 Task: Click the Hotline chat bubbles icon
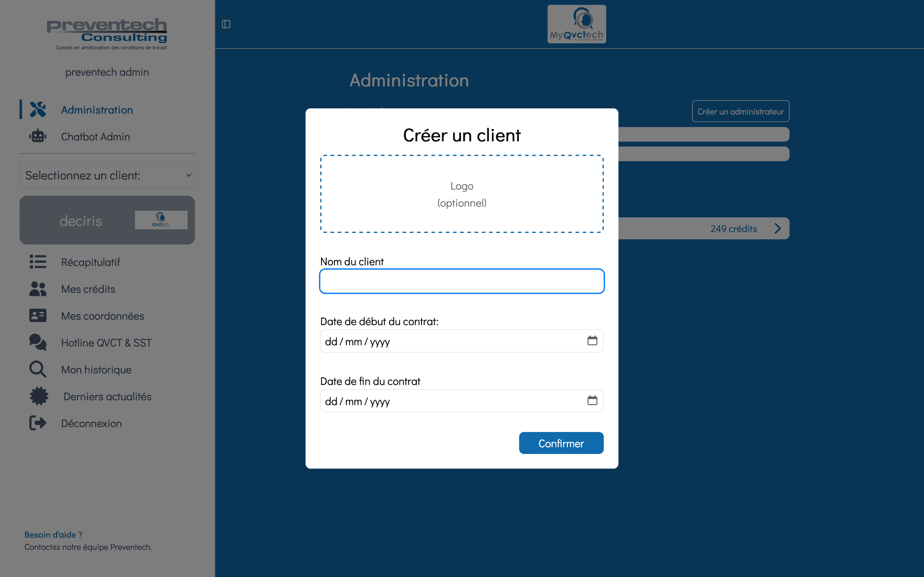[38, 342]
